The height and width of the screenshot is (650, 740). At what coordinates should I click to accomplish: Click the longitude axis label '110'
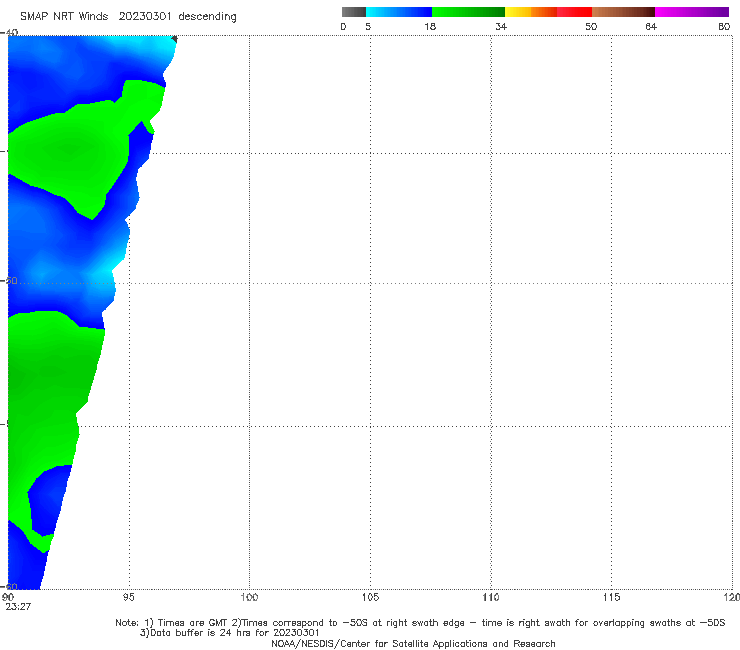pyautogui.click(x=491, y=598)
